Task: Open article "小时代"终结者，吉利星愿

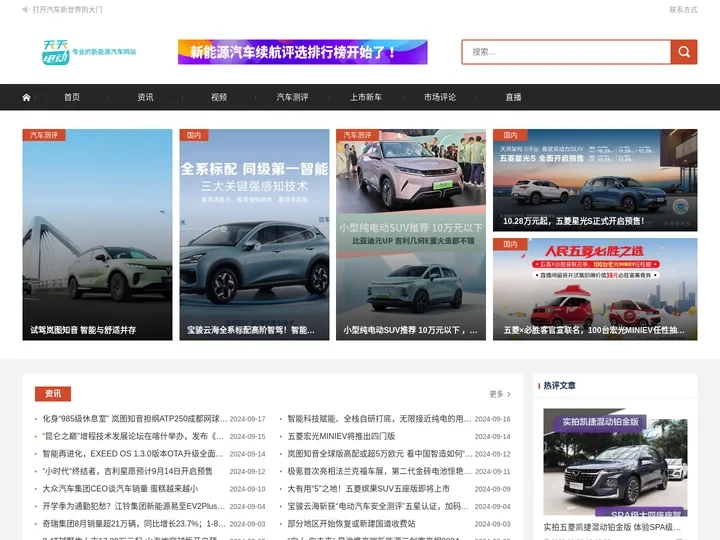Action: coord(127,471)
